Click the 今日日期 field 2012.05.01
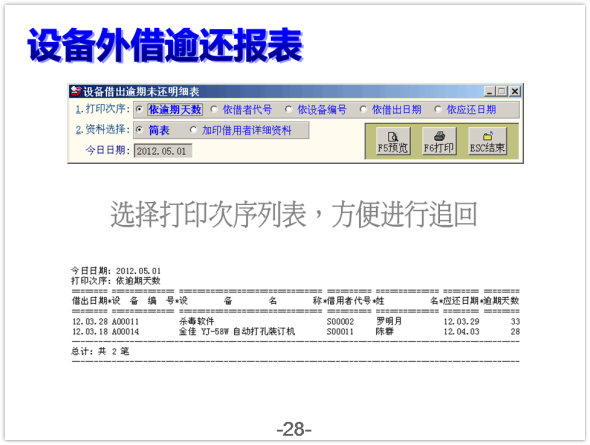This screenshot has width=590, height=445. (x=163, y=151)
